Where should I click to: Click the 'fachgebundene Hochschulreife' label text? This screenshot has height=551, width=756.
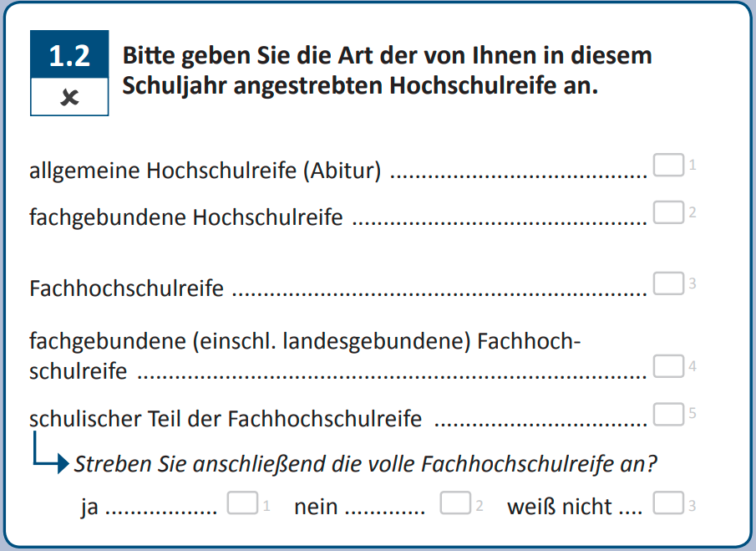(185, 218)
